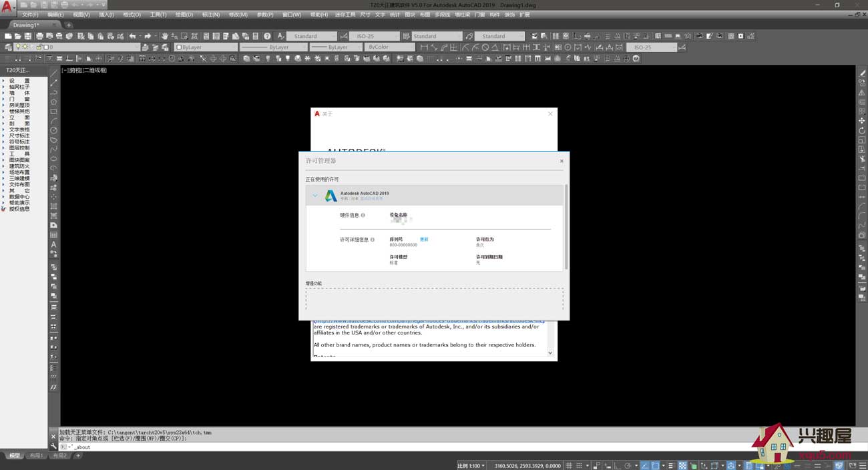Click the Dimension Style icon beside ISO-25

(x=344, y=36)
